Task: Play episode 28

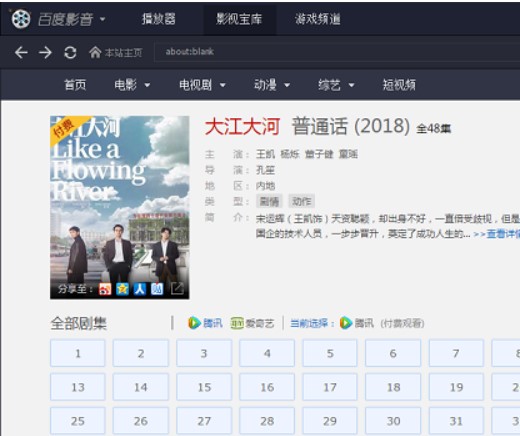Action: coord(267,421)
